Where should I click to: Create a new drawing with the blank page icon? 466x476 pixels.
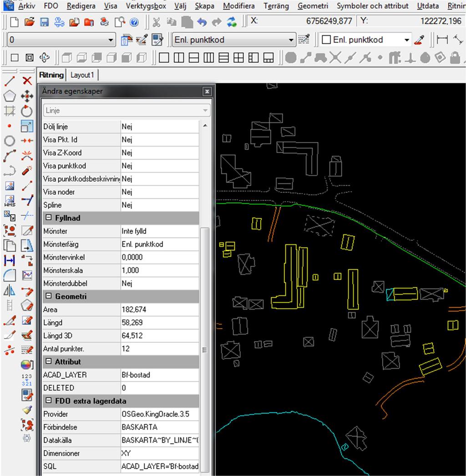pyautogui.click(x=14, y=22)
